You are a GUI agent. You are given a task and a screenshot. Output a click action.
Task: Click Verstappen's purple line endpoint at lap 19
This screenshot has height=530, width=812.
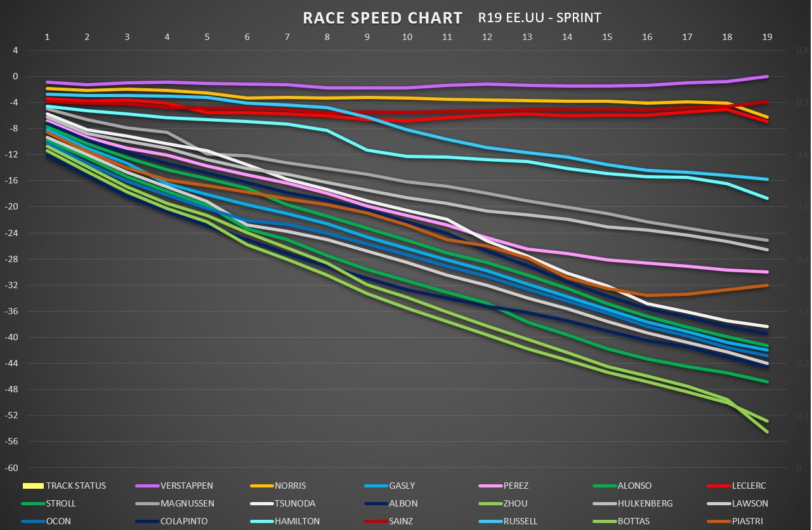tap(767, 76)
